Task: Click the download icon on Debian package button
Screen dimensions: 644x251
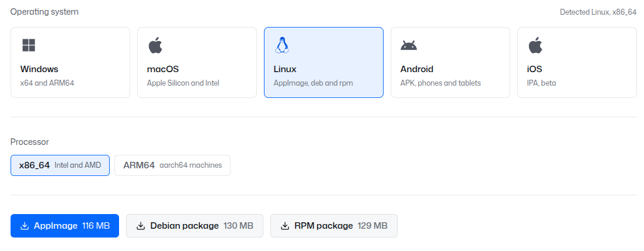Action: (141, 226)
